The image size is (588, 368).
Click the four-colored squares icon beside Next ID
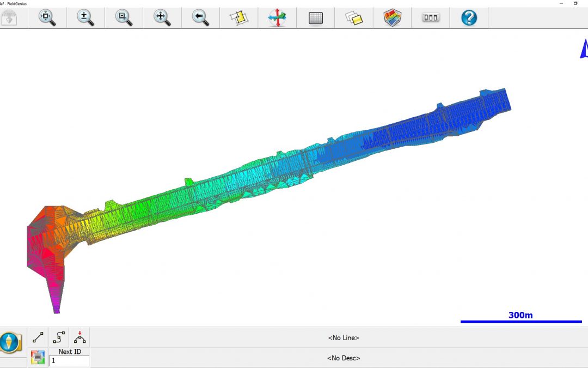click(38, 358)
